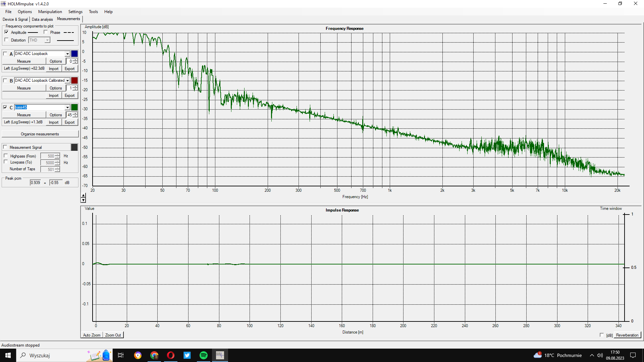Open Twitter app in taskbar
Viewport: 644px width, 362px height.
(x=187, y=355)
